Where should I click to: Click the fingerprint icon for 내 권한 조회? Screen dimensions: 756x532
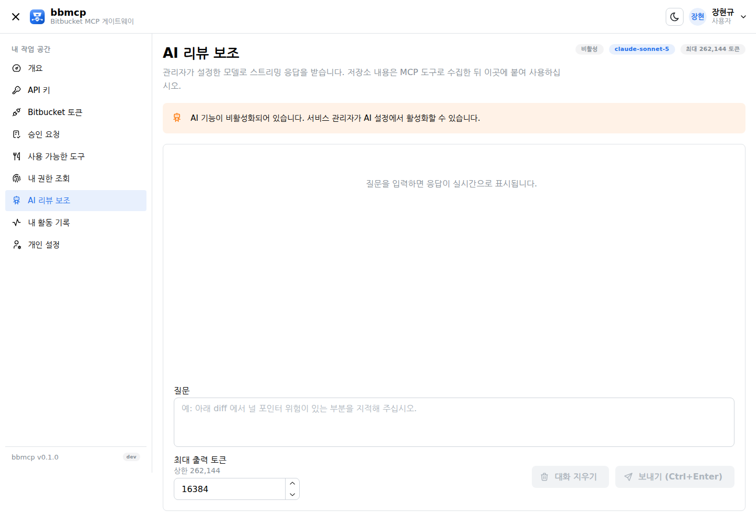[x=17, y=179]
